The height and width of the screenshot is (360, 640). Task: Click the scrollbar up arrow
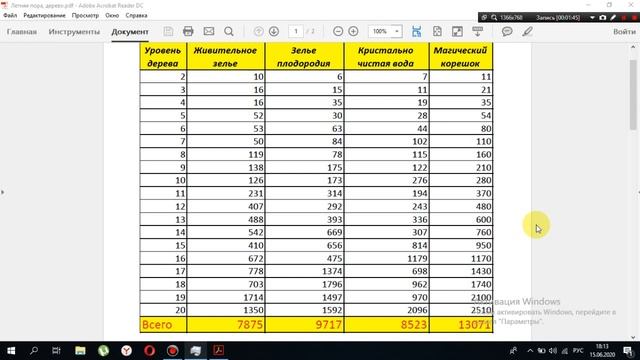tap(633, 47)
